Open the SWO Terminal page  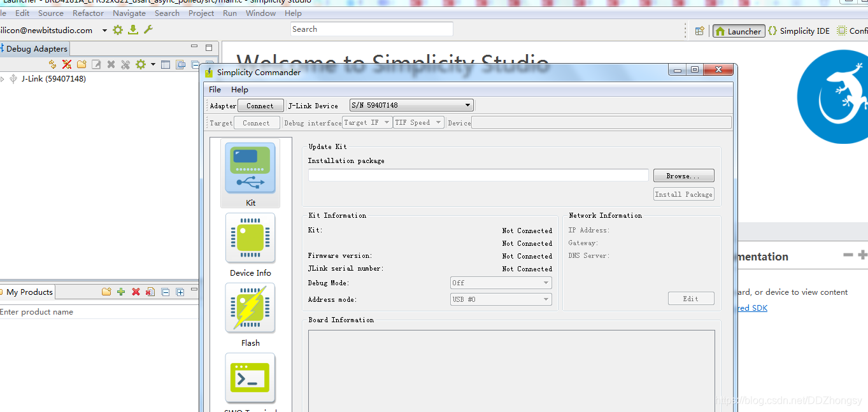pyautogui.click(x=250, y=378)
